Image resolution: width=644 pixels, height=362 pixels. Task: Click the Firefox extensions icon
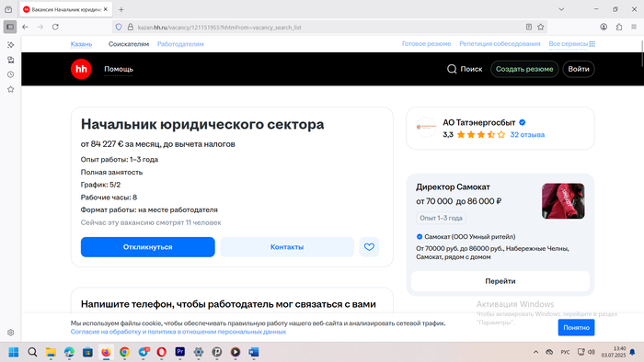[619, 27]
